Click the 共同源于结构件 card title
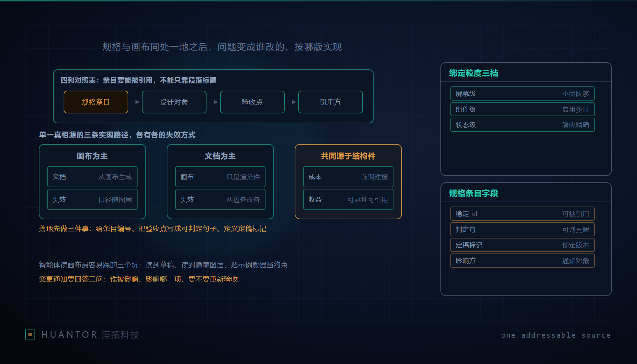 click(348, 156)
